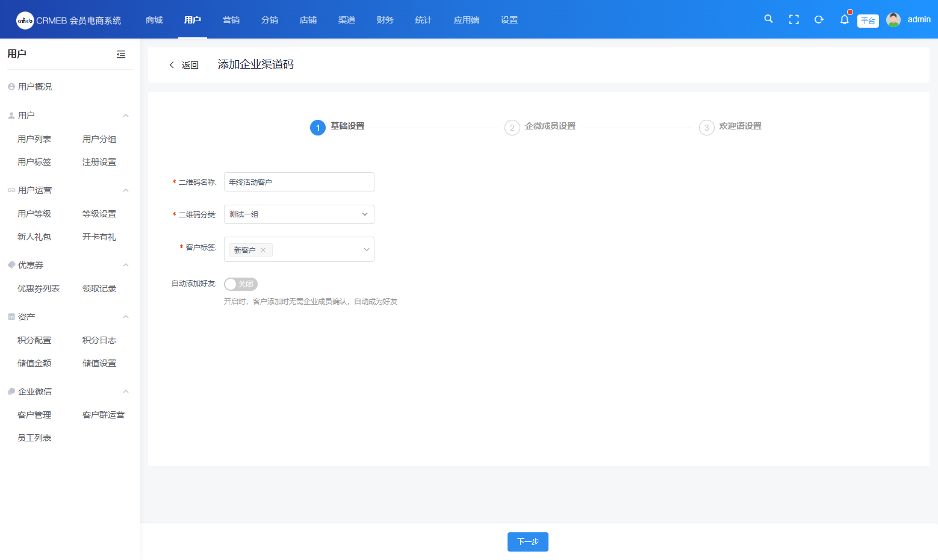Enable the 自动添加好友 switch
Screen dimensions: 938x560
point(240,284)
